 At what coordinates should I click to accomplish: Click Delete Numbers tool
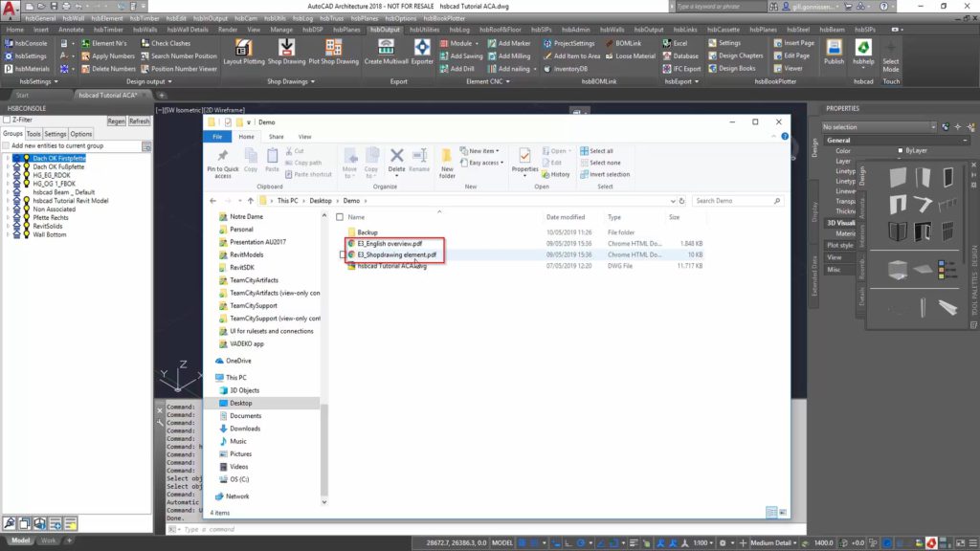point(108,69)
